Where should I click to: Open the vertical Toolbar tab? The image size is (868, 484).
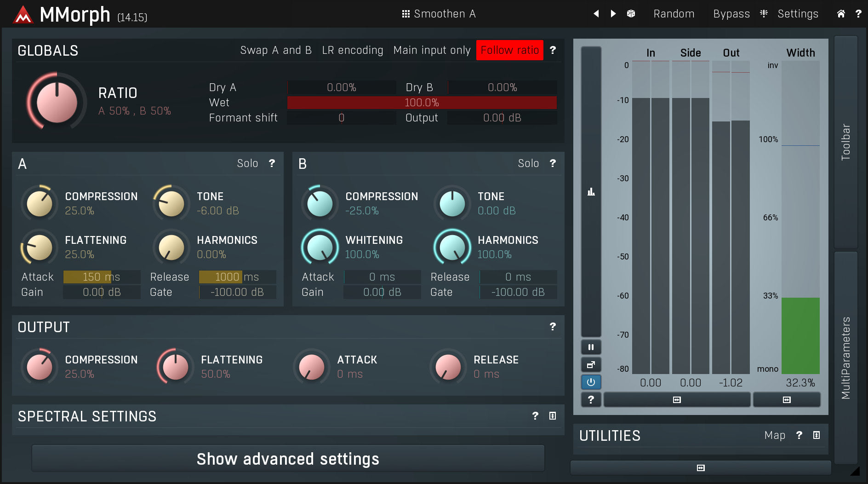845,142
